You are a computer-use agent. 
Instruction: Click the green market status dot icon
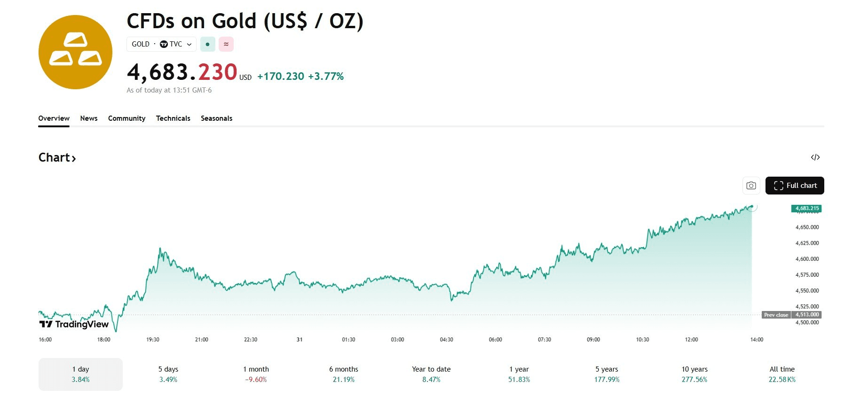pos(207,44)
